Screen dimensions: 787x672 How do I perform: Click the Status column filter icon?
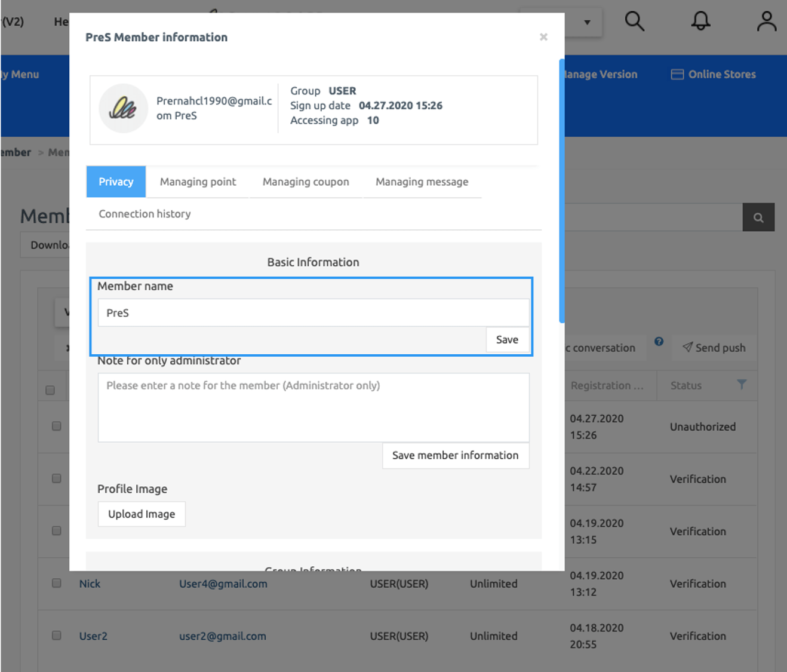pyautogui.click(x=742, y=385)
